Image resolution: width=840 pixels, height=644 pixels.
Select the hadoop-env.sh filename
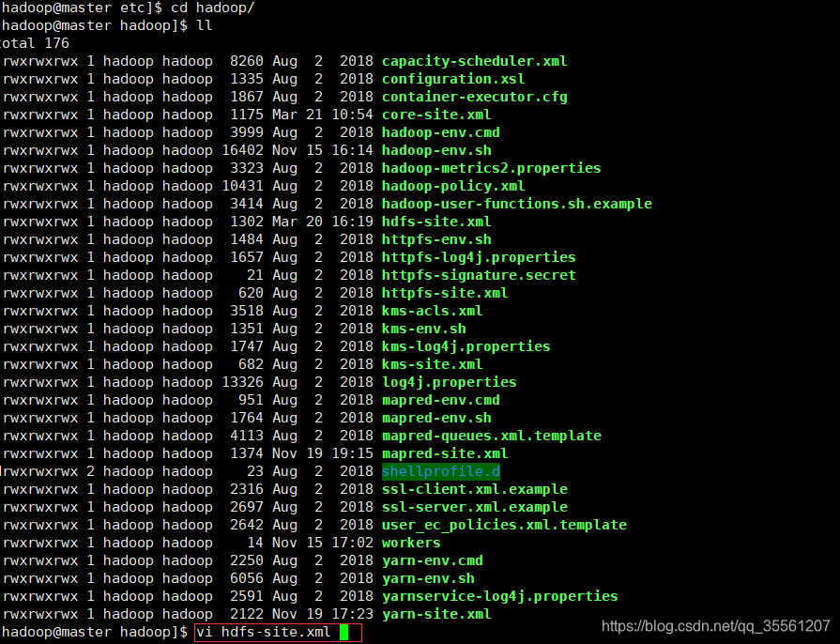tap(436, 150)
